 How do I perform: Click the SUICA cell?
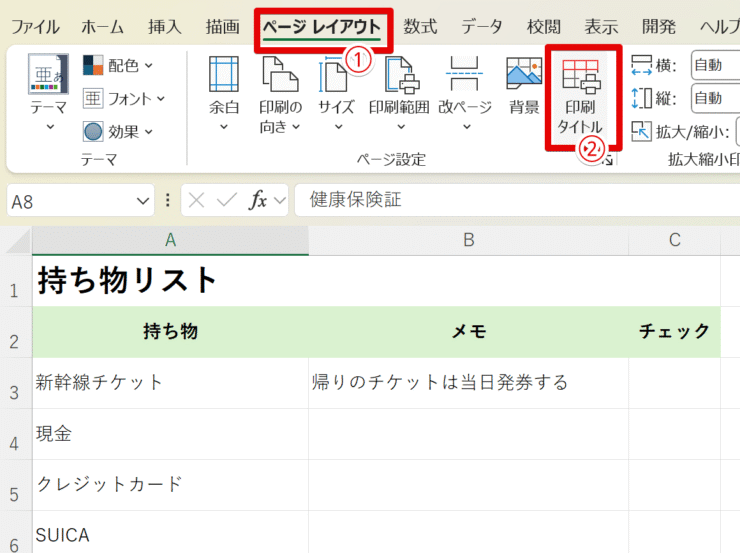170,532
